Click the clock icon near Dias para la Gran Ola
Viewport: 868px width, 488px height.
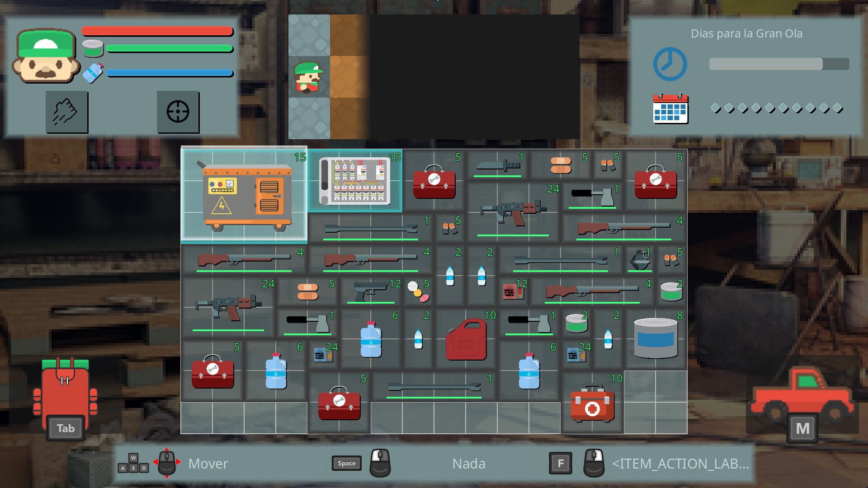(x=670, y=64)
